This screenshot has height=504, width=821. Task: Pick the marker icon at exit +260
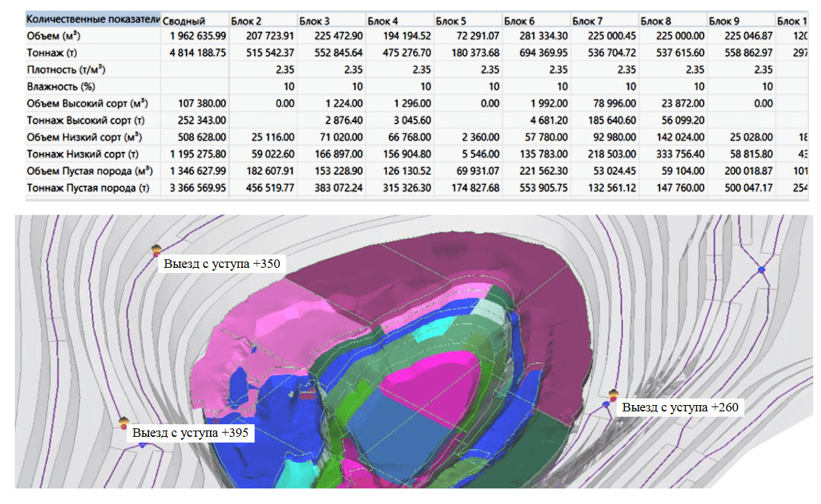pyautogui.click(x=614, y=392)
